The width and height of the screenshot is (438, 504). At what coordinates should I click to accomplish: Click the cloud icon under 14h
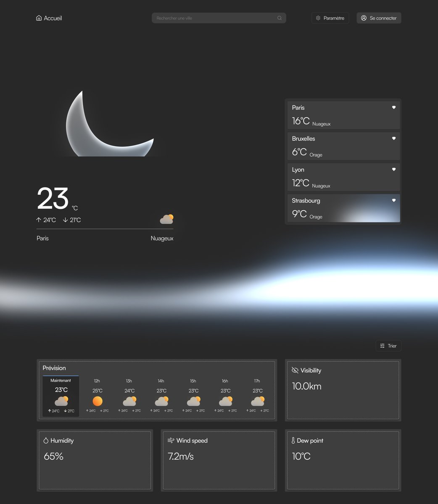(161, 401)
